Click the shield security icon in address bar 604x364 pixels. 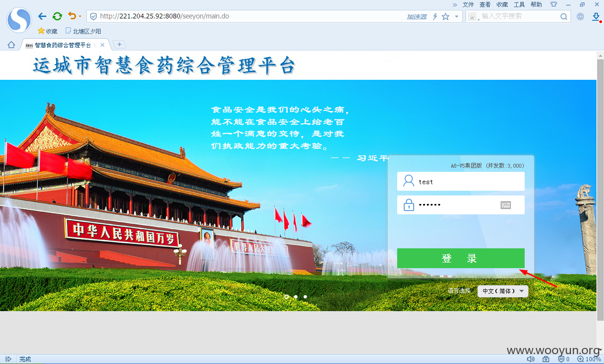[x=94, y=17]
